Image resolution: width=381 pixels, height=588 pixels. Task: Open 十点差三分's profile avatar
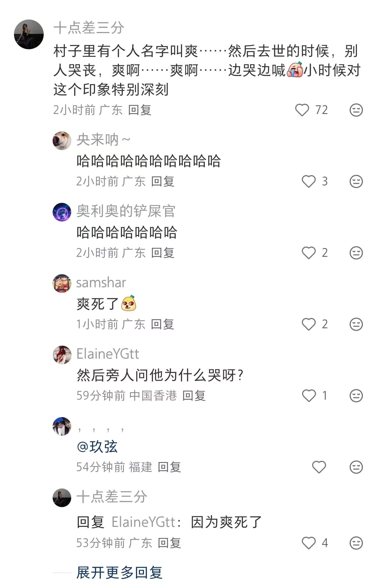point(29,32)
